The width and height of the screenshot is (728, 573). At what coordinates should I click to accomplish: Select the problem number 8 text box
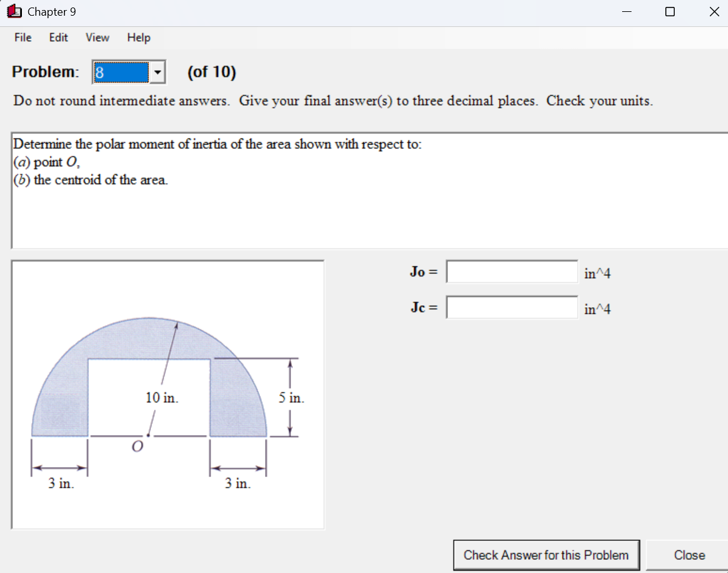[x=122, y=72]
